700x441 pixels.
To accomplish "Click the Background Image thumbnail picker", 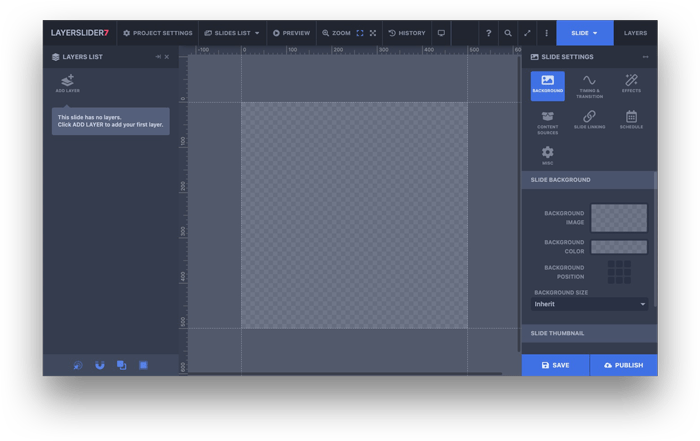I will 619,218.
